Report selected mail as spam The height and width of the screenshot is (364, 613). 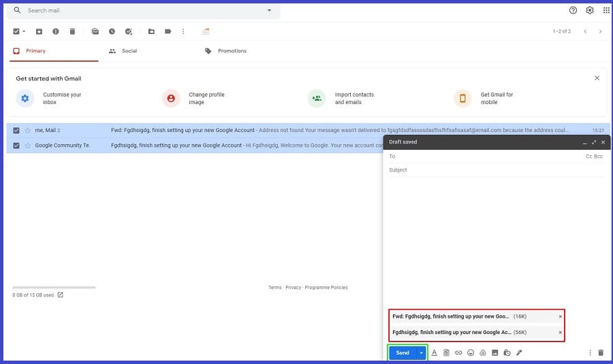point(56,31)
